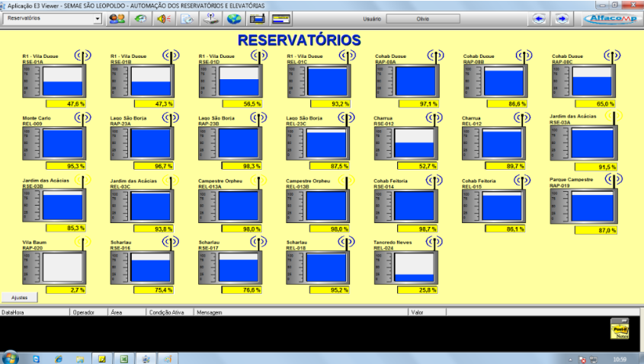Click the green refresh arrow toolbar icon
This screenshot has height=364, width=644.
click(x=140, y=18)
